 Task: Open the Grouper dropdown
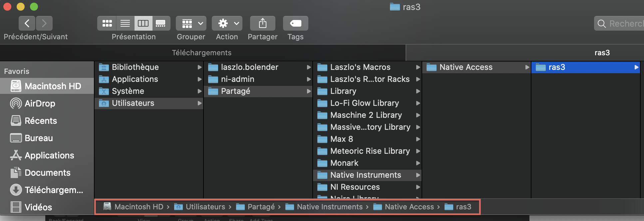[x=191, y=23]
